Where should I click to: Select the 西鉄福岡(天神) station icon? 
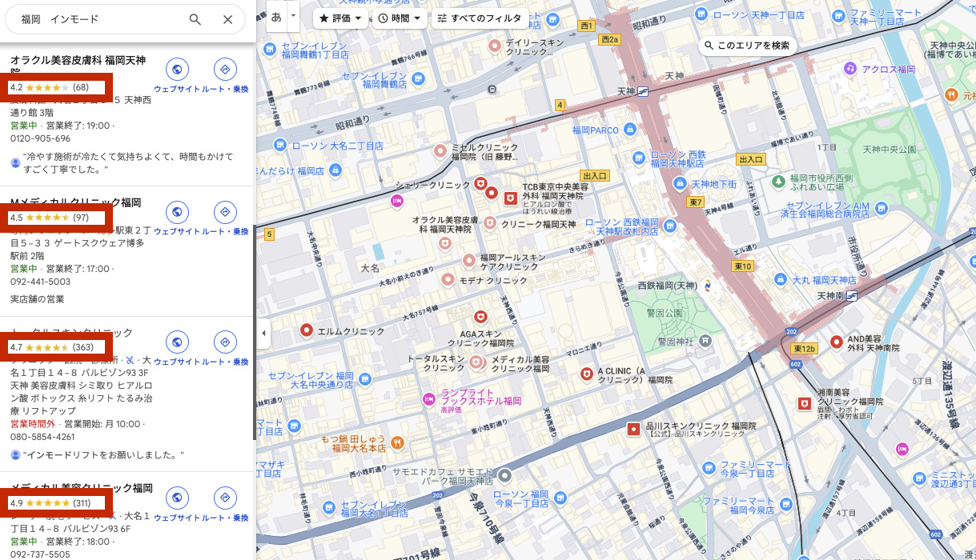tap(708, 285)
